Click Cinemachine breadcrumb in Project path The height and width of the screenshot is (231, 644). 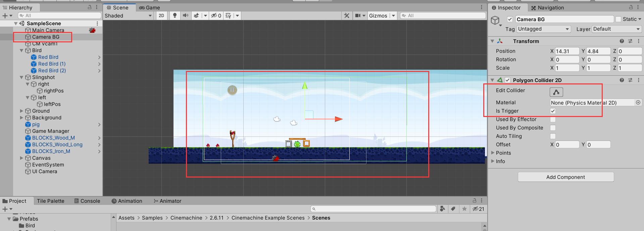point(186,218)
